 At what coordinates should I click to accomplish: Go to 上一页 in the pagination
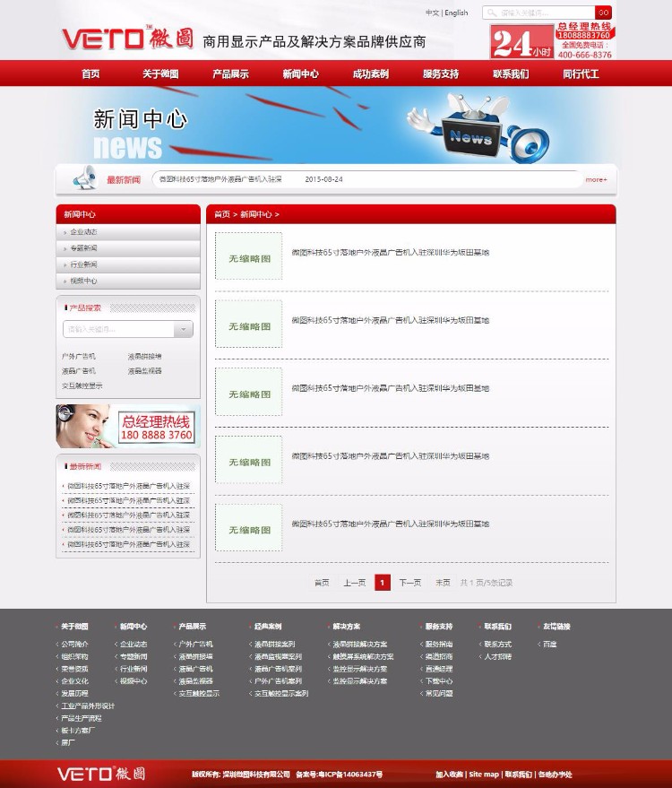[x=355, y=583]
